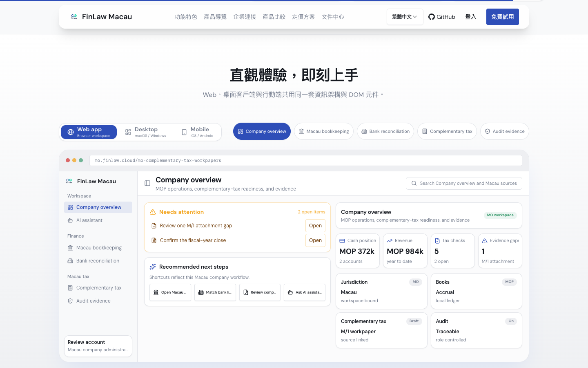588x368 pixels.
Task: Click the MO workspace badge
Action: coord(500,215)
